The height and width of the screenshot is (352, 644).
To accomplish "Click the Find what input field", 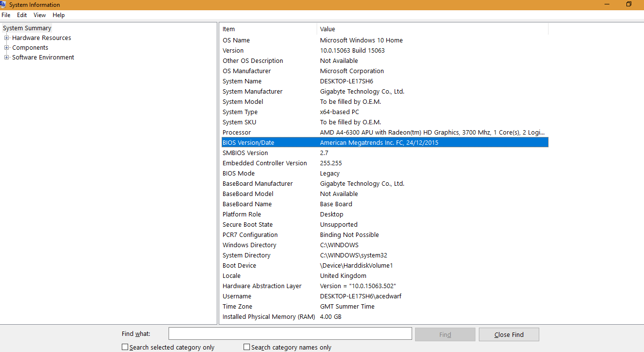I will pyautogui.click(x=290, y=334).
